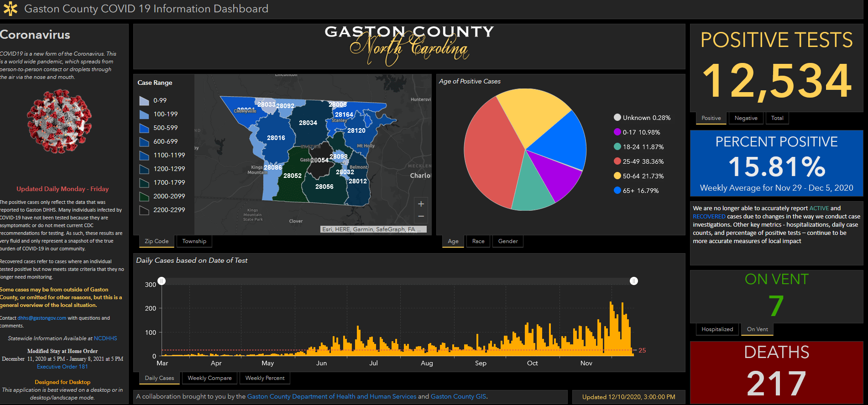The height and width of the screenshot is (405, 868).
Task: Select zip code 28052 on the map
Action: point(293,176)
